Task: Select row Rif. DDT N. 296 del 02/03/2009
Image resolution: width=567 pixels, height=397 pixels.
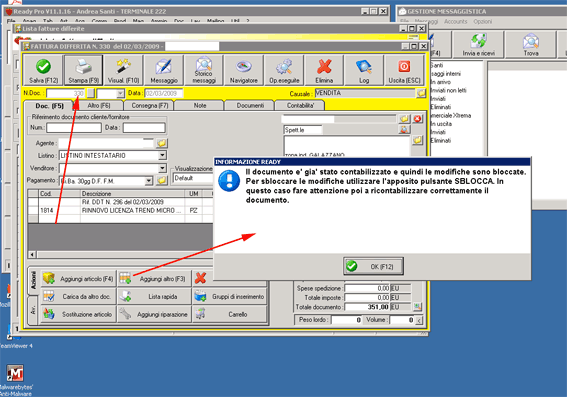Action: [x=123, y=202]
